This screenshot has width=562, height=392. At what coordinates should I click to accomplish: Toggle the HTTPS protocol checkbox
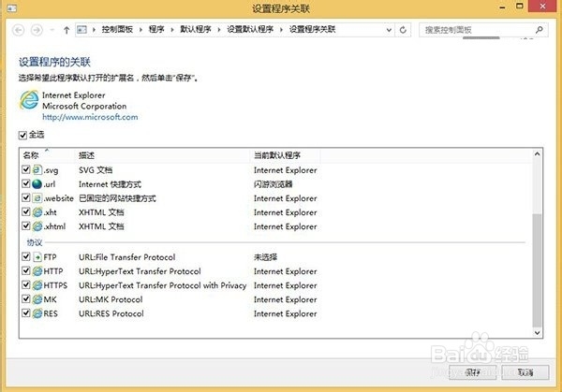point(26,284)
